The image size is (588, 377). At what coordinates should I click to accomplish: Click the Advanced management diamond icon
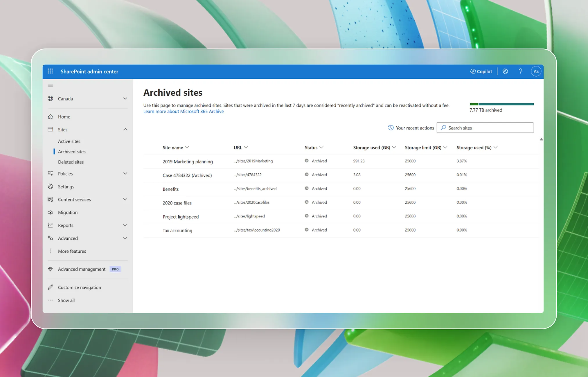50,269
